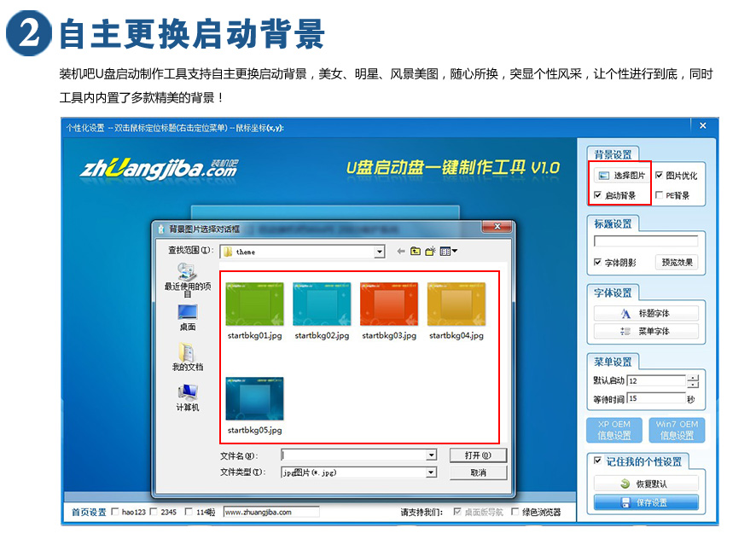The width and height of the screenshot is (756, 539).
Task: Go up one folder level
Action: [416, 252]
